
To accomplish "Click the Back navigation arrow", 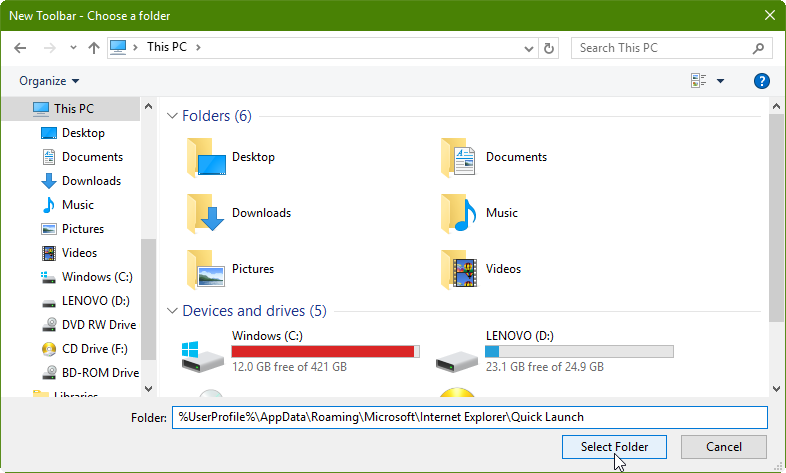I will tap(21, 47).
